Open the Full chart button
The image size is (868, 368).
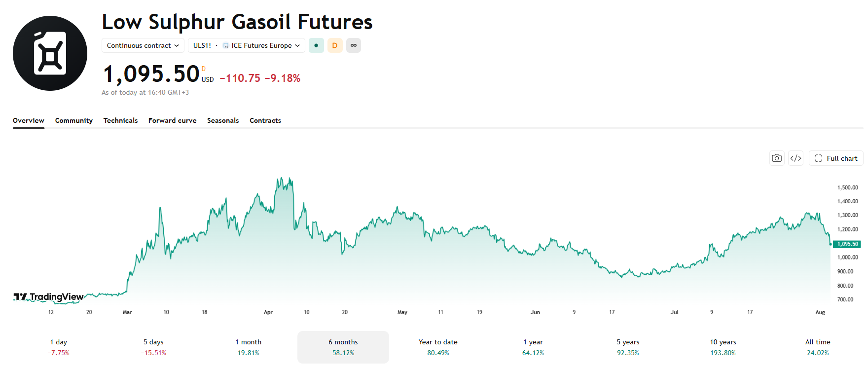tap(836, 158)
